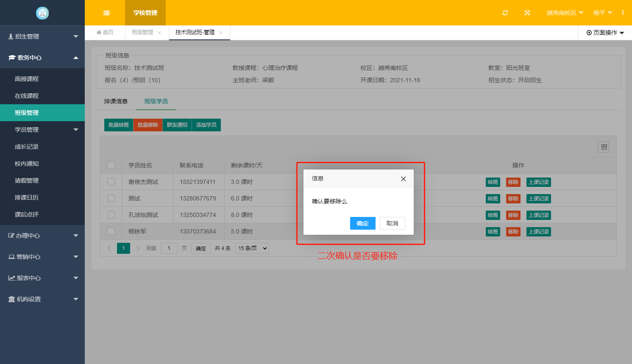
Task: Click the page number input field
Action: point(169,248)
